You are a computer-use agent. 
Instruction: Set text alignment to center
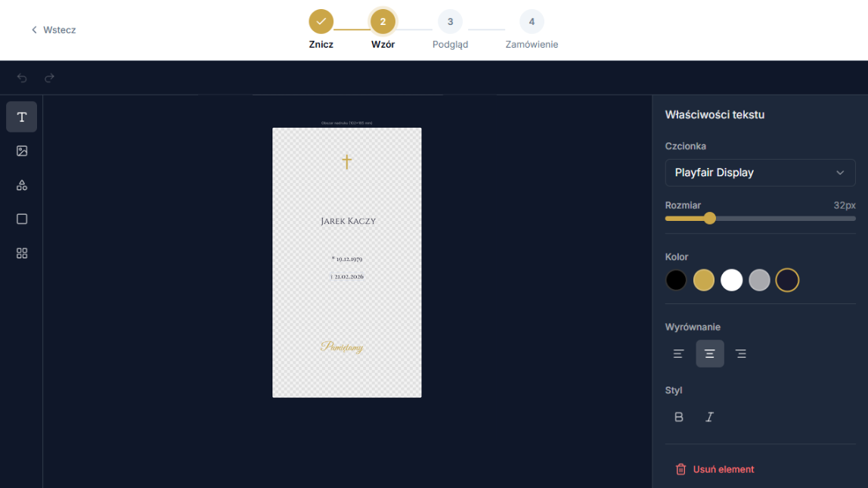710,354
